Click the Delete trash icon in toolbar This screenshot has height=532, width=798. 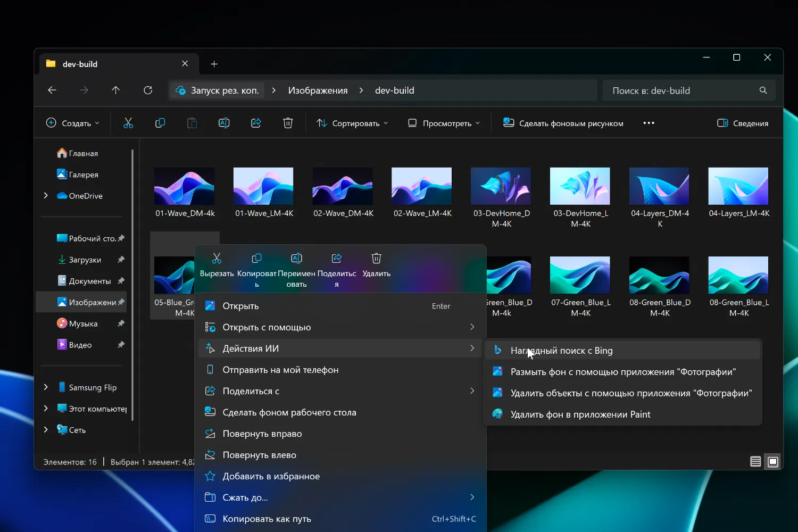[x=288, y=123]
